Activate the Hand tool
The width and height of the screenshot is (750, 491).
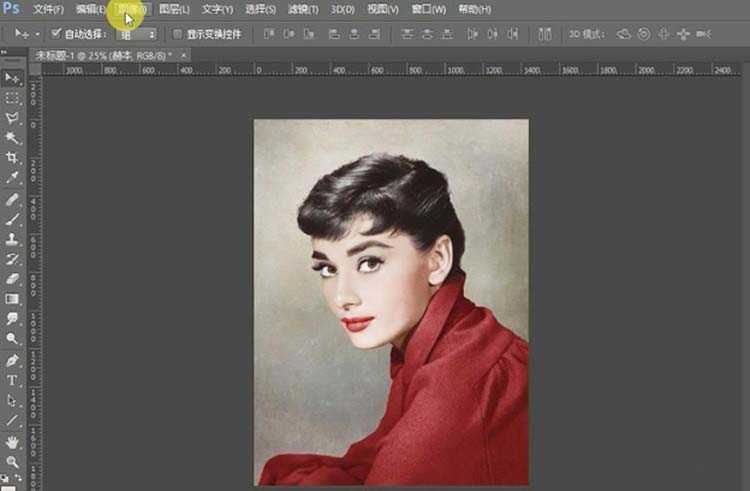(x=13, y=441)
